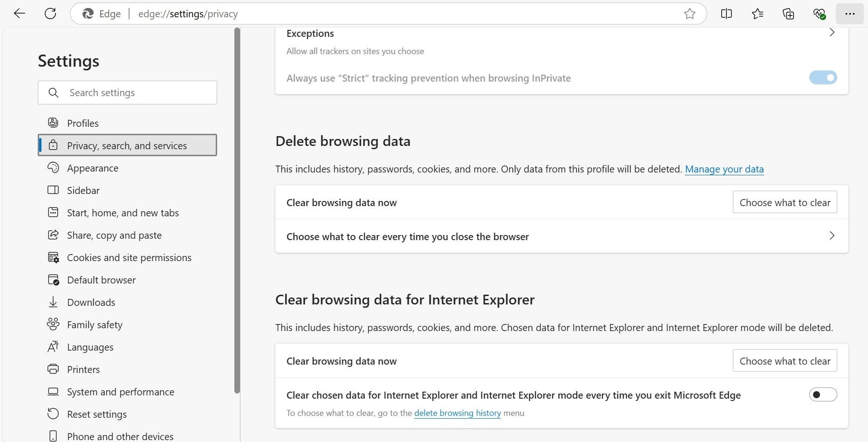Click the Phone and other devices icon
The width and height of the screenshot is (868, 442).
click(53, 436)
